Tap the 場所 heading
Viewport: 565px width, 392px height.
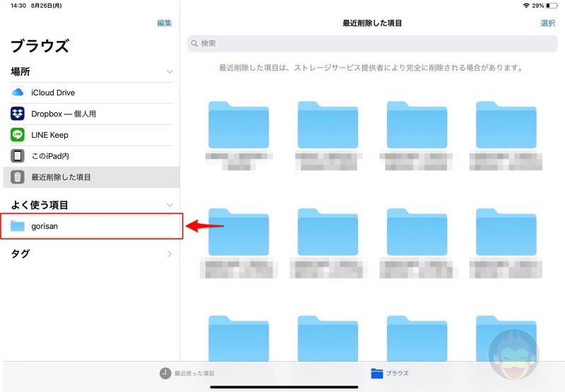20,71
